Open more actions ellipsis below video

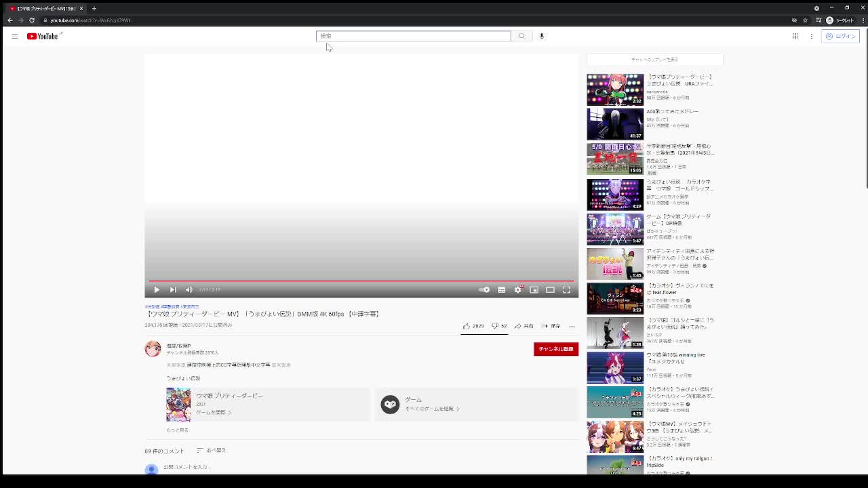572,326
